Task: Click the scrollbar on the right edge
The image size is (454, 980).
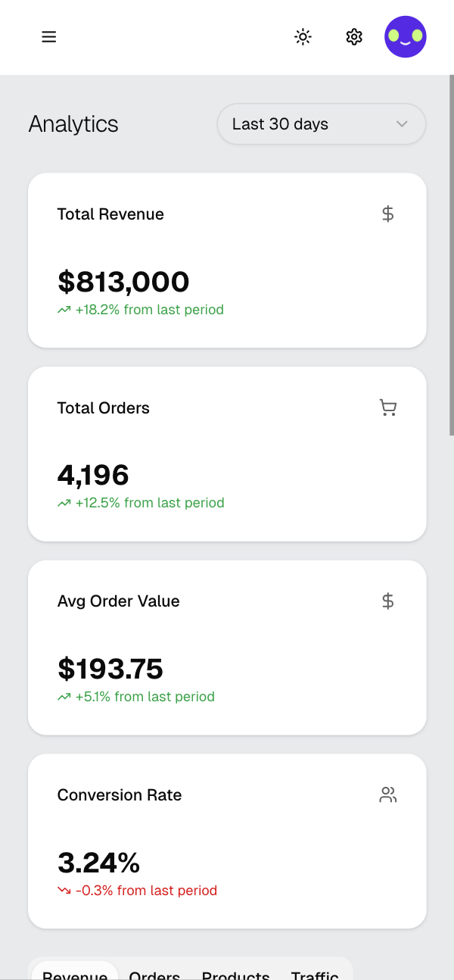Action: 450,257
